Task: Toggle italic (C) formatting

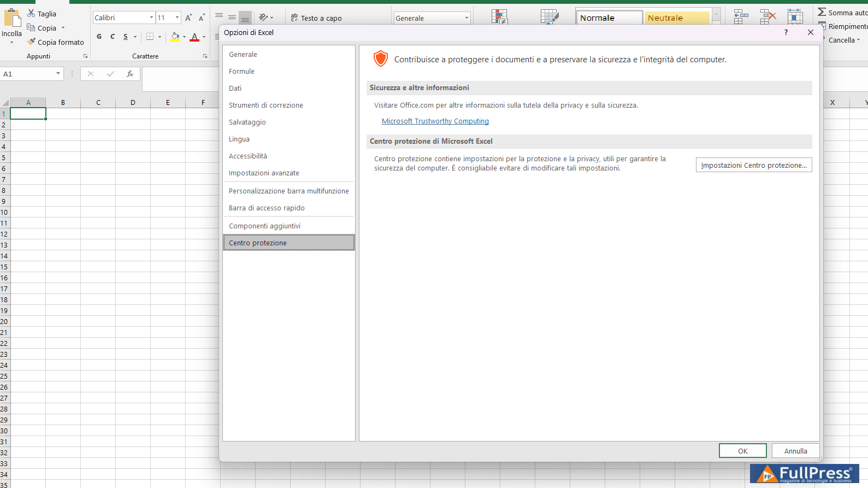Action: pyautogui.click(x=113, y=37)
